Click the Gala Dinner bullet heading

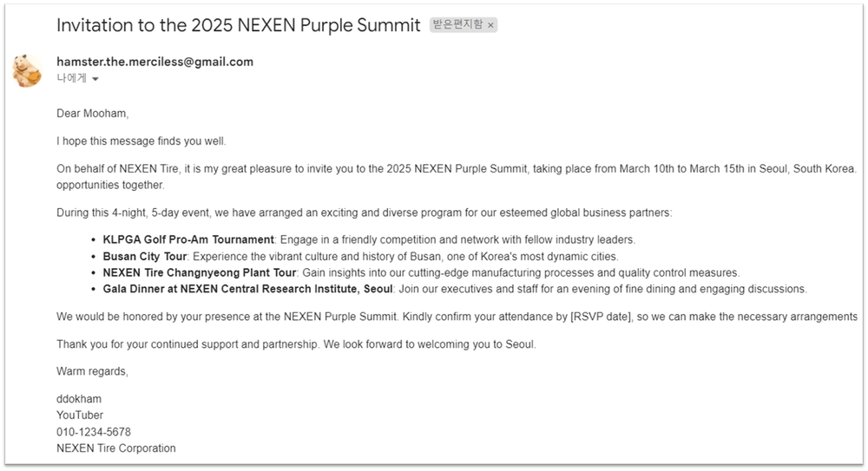[248, 289]
